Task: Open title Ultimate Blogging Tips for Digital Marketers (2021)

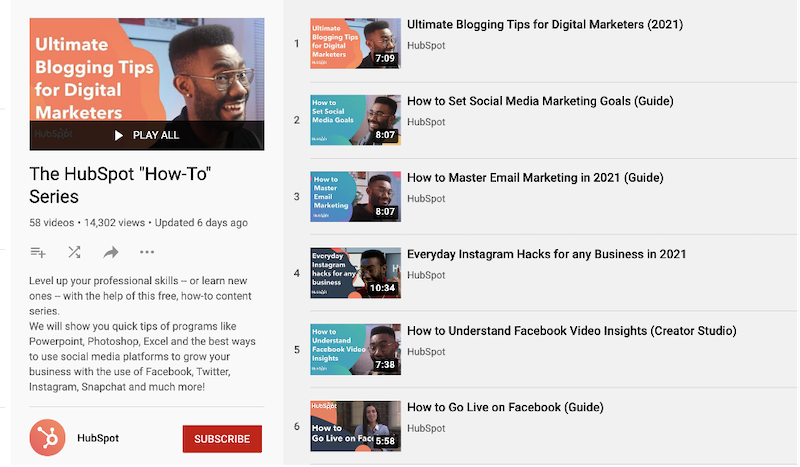Action: pos(545,24)
